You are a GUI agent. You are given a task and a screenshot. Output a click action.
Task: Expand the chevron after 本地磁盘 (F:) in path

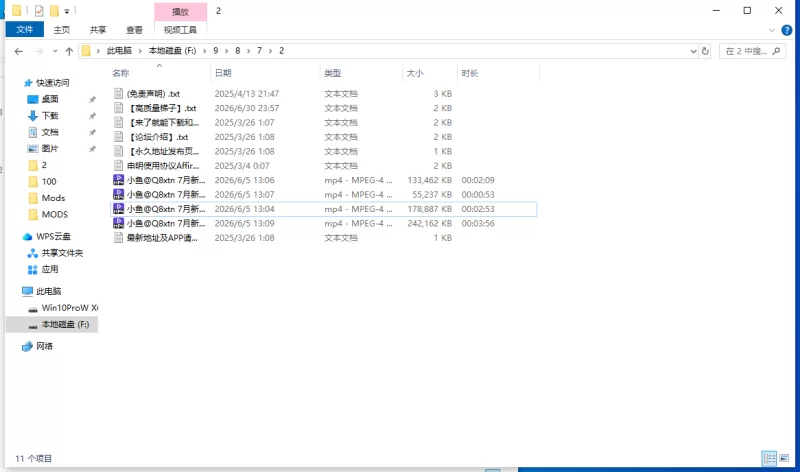205,51
